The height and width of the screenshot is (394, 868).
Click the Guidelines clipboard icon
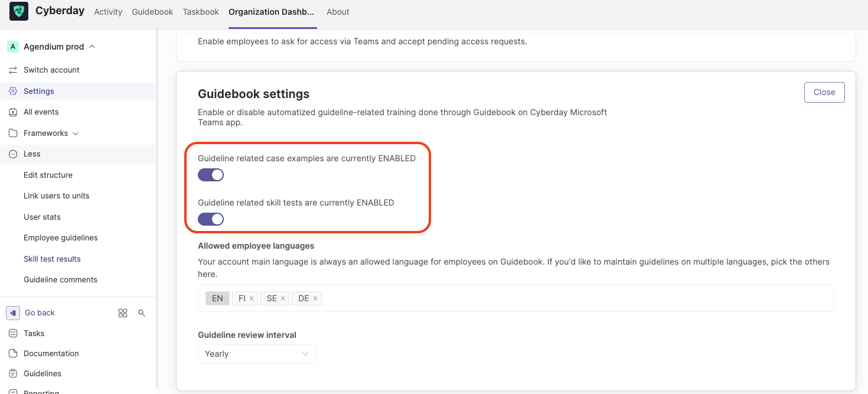click(x=13, y=373)
